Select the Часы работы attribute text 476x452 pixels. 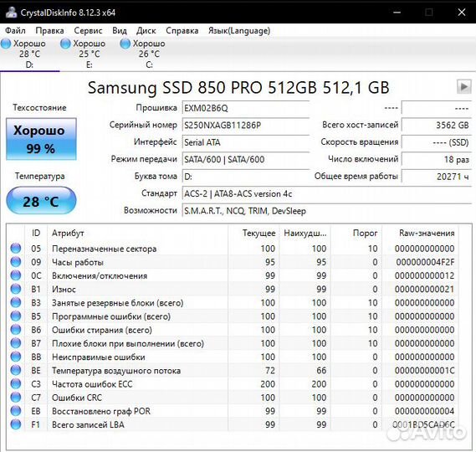click(78, 262)
